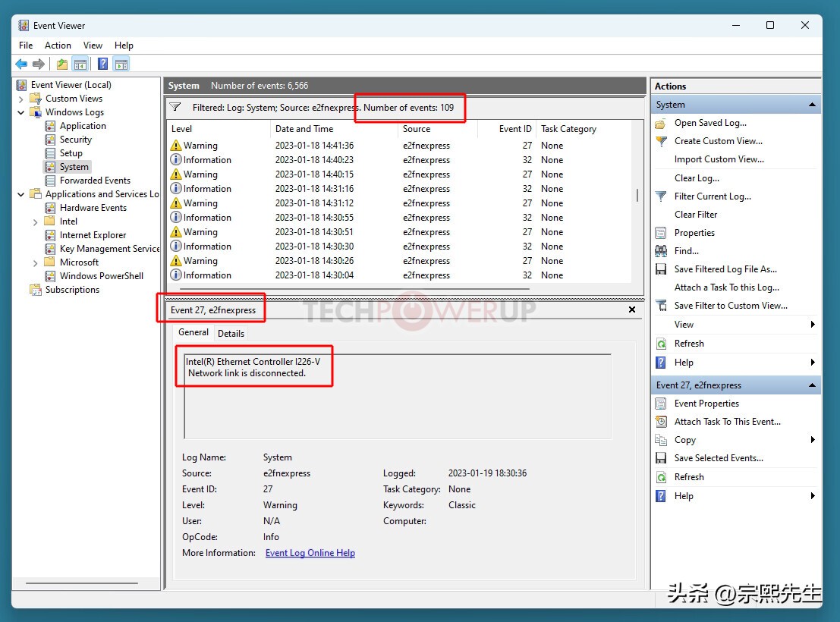The width and height of the screenshot is (840, 622).
Task: Collapse the System actions section header
Action: [x=812, y=105]
